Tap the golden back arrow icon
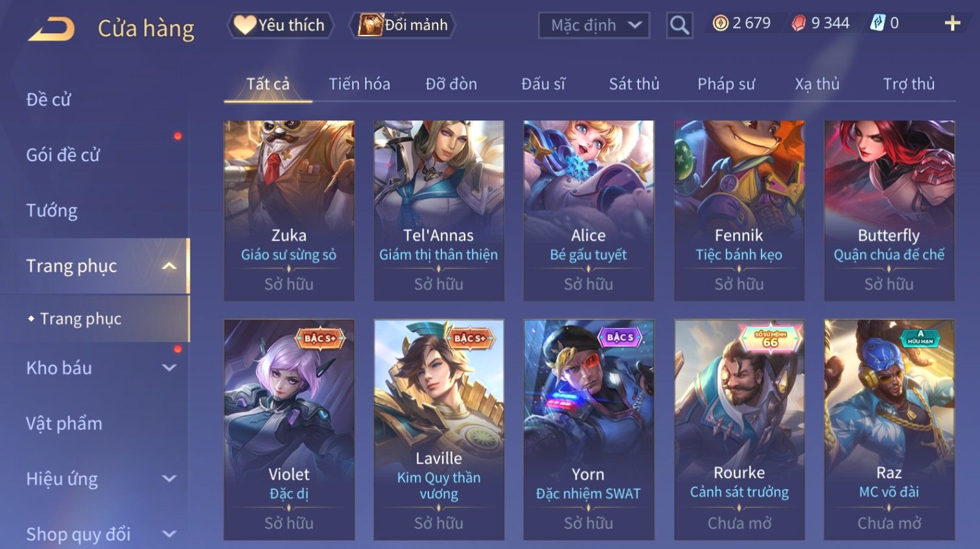 [52, 29]
